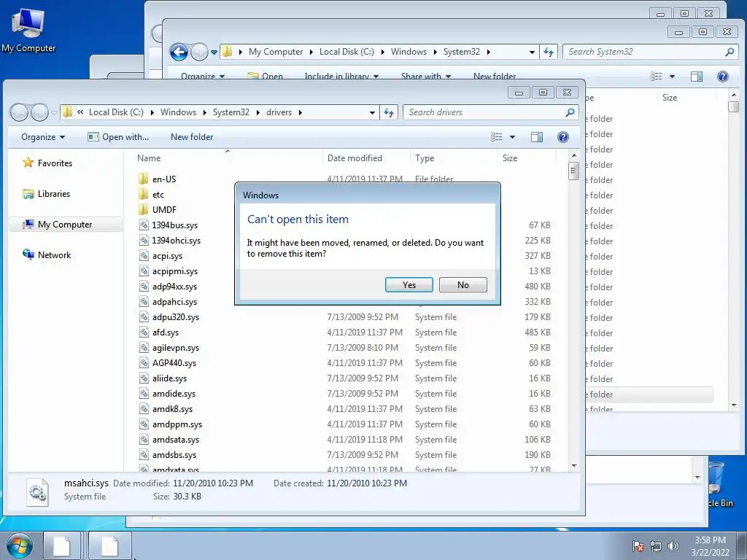Click My Computer breadcrumb in System32 window
Image resolution: width=747 pixels, height=560 pixels.
point(275,52)
